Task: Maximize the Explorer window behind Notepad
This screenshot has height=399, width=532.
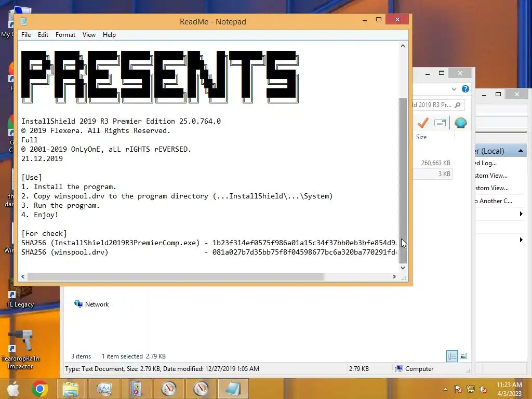Action: [442, 73]
